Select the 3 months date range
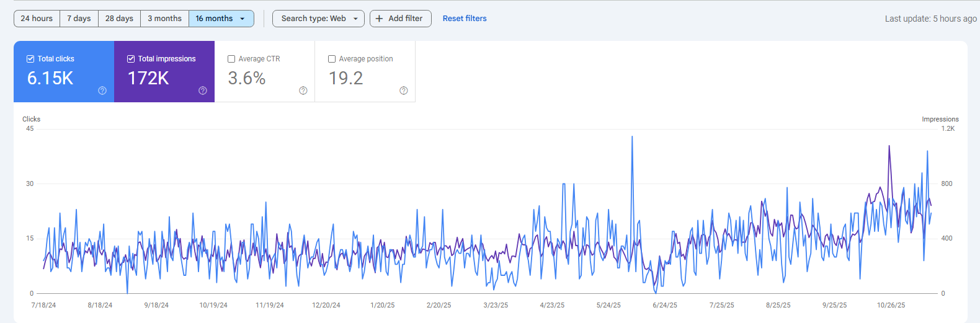 164,19
